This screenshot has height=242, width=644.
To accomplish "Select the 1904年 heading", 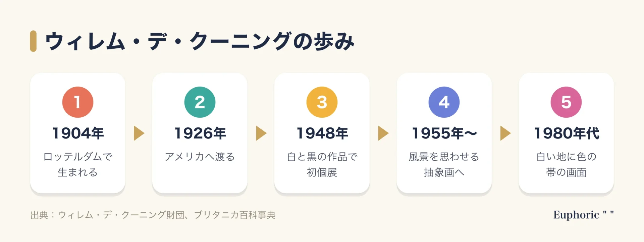I will 78,133.
